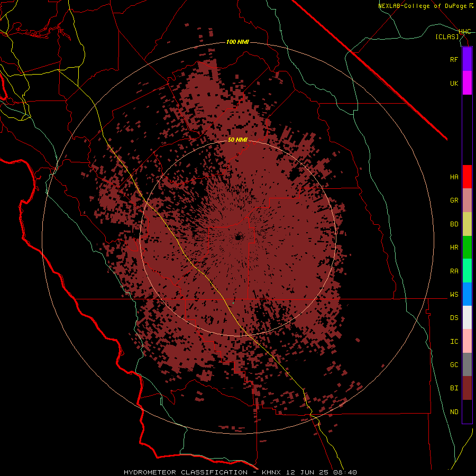
Task: Click the KHNX station identifier
Action: click(x=272, y=472)
